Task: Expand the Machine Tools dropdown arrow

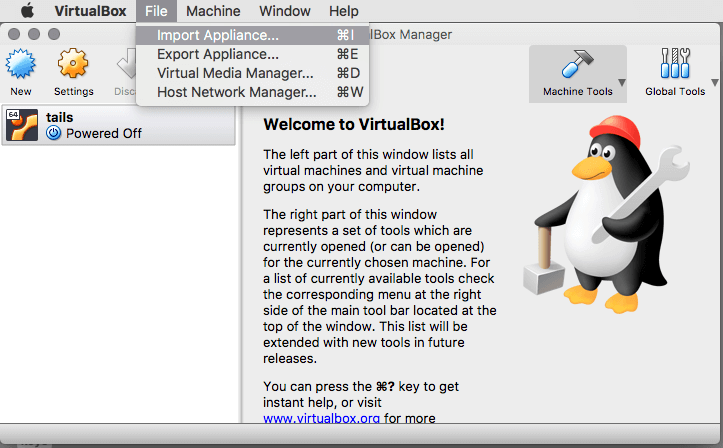Action: (x=622, y=83)
